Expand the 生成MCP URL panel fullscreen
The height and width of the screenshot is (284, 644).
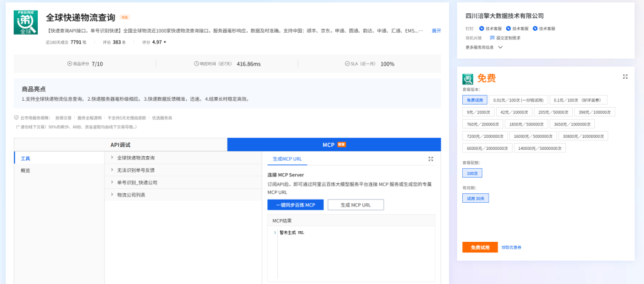[x=430, y=159]
